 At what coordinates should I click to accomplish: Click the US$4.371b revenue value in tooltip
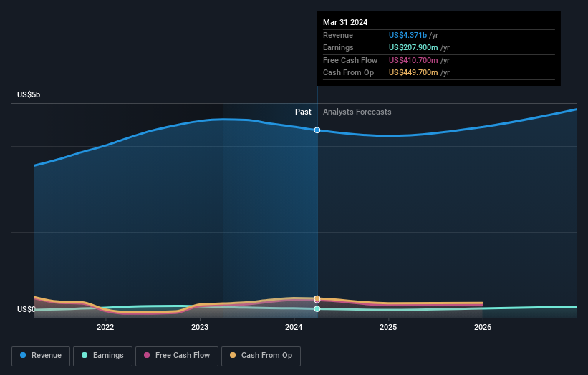(x=408, y=35)
